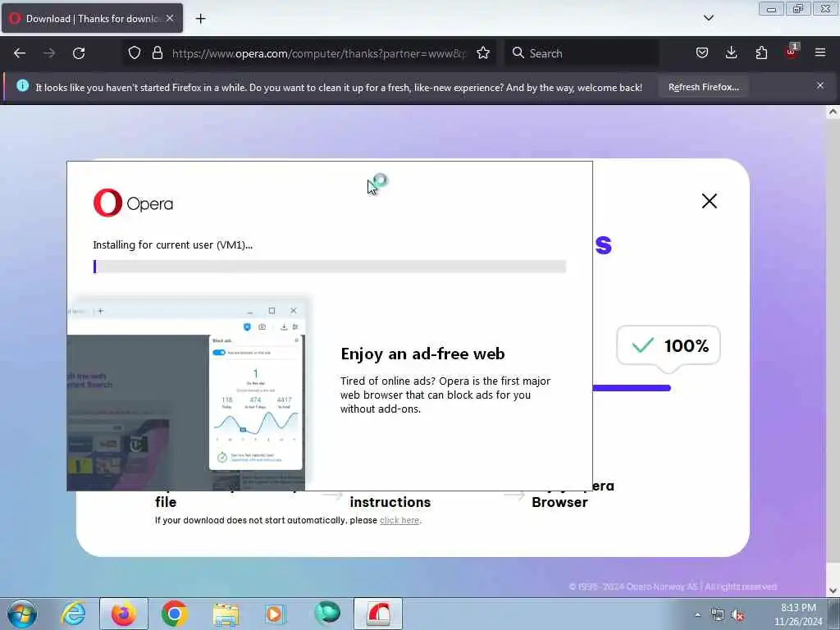Open Firefox downloads panel
The image size is (840, 630).
(x=731, y=53)
